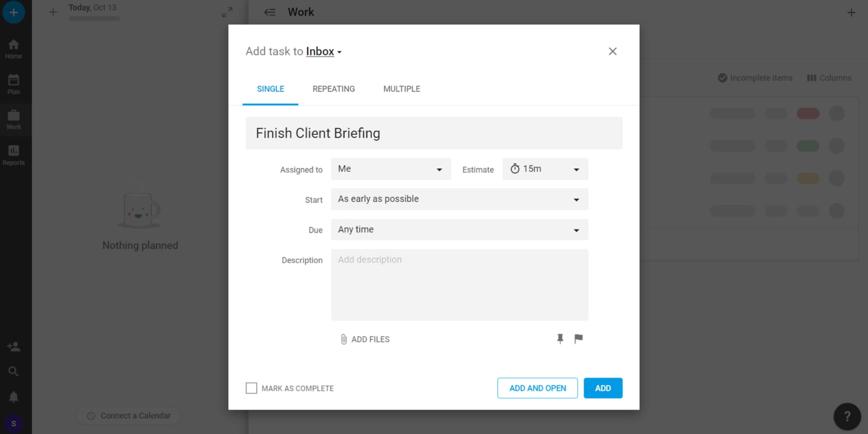Image resolution: width=868 pixels, height=434 pixels.
Task: Check the Mark as Complete checkbox
Action: point(251,388)
